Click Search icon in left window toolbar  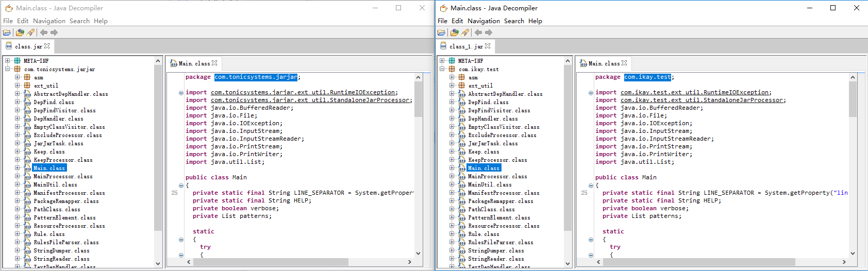(x=30, y=32)
